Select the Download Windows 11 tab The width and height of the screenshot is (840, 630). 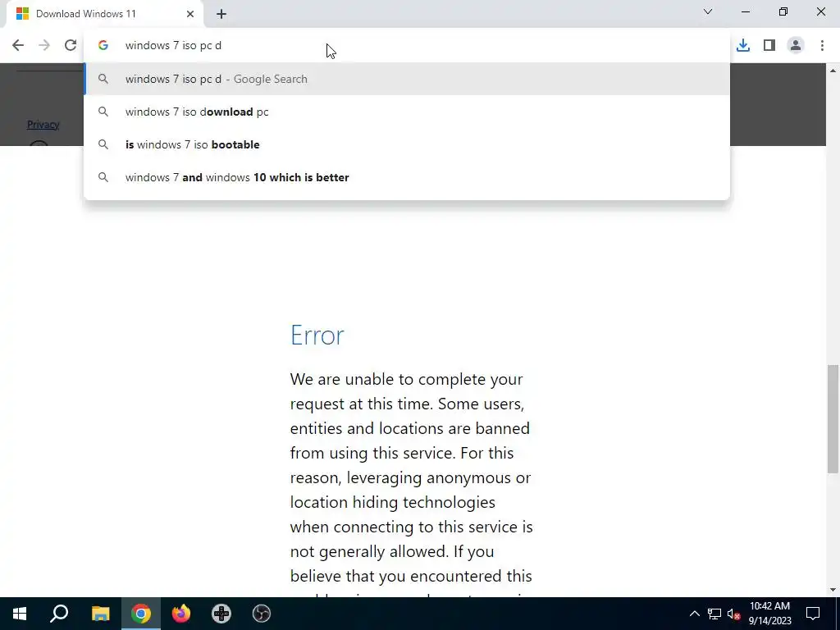104,14
